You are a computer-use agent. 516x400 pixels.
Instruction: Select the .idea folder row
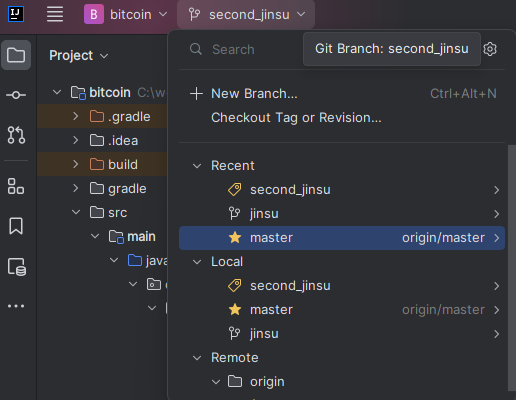103,140
